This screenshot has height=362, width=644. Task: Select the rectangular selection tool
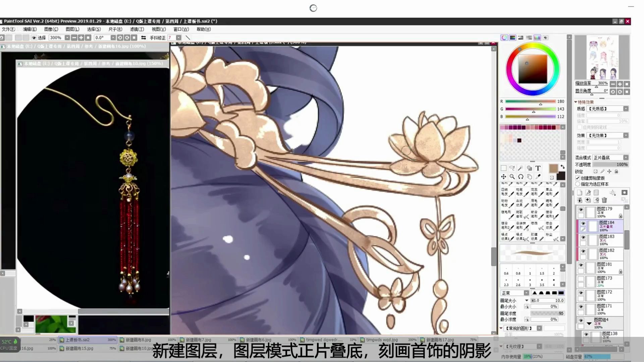503,168
